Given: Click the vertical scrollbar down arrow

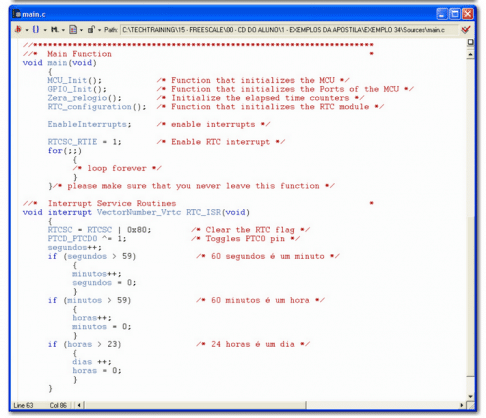Looking at the screenshot, I should click(471, 396).
